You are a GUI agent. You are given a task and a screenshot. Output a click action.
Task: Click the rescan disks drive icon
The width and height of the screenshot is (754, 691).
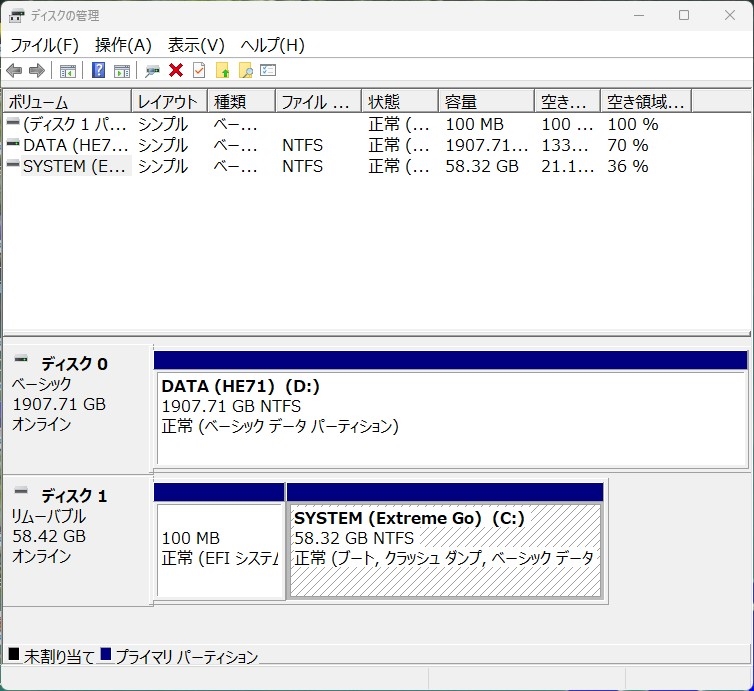[x=152, y=71]
